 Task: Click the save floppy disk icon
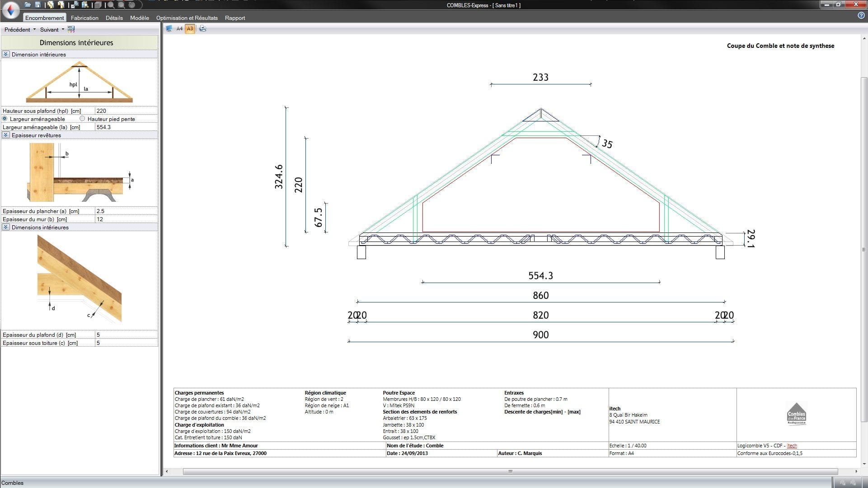pyautogui.click(x=38, y=5)
